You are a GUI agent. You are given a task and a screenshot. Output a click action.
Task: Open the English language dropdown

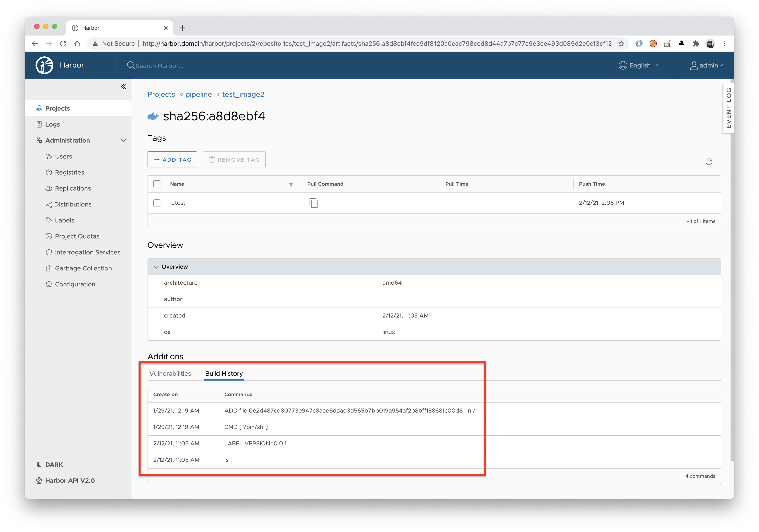pyautogui.click(x=638, y=65)
